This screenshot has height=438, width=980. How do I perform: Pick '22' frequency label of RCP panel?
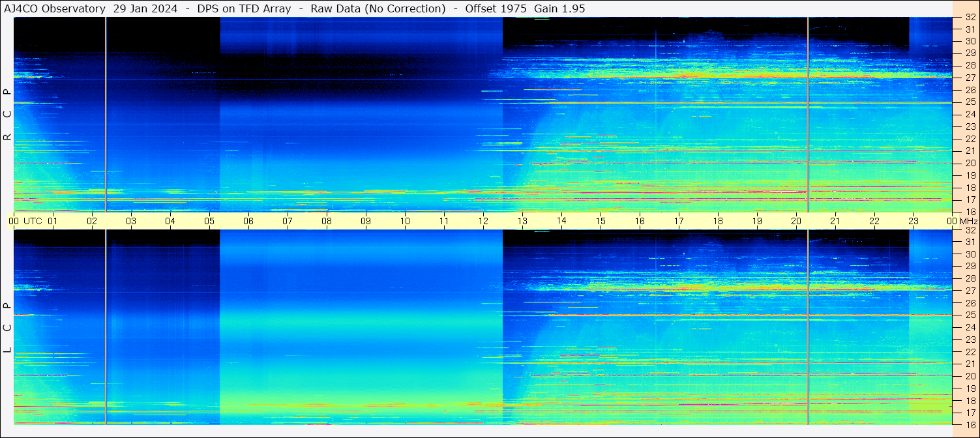pos(970,139)
